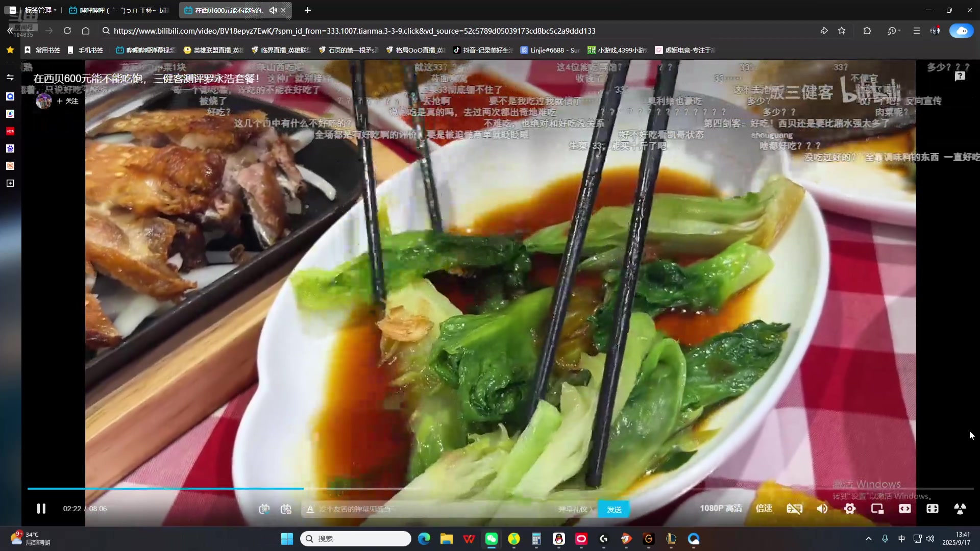Open a new browser tab
This screenshot has width=980, height=551.
coord(307,10)
